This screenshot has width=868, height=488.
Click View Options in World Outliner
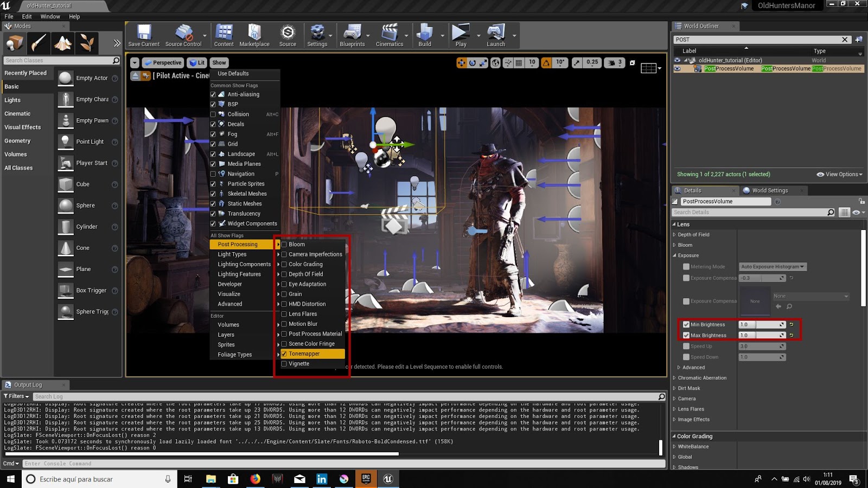[x=839, y=174]
